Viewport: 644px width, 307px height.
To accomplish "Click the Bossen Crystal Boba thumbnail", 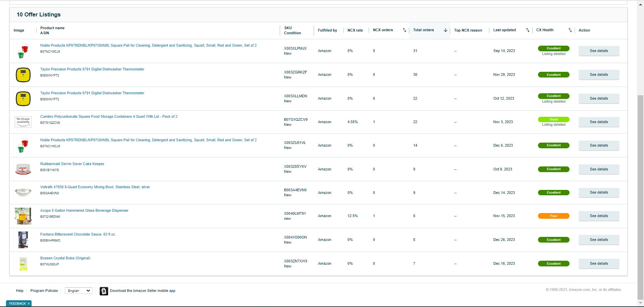I will coord(23,264).
